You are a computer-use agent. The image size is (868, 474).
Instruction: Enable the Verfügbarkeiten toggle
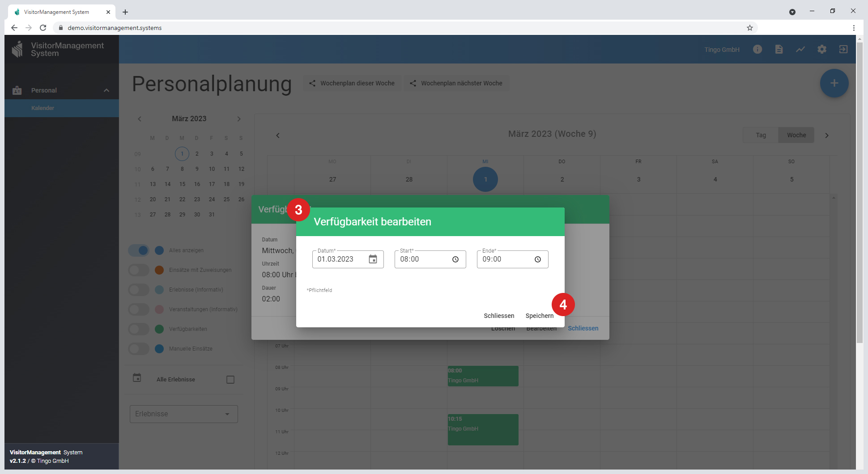tap(139, 329)
